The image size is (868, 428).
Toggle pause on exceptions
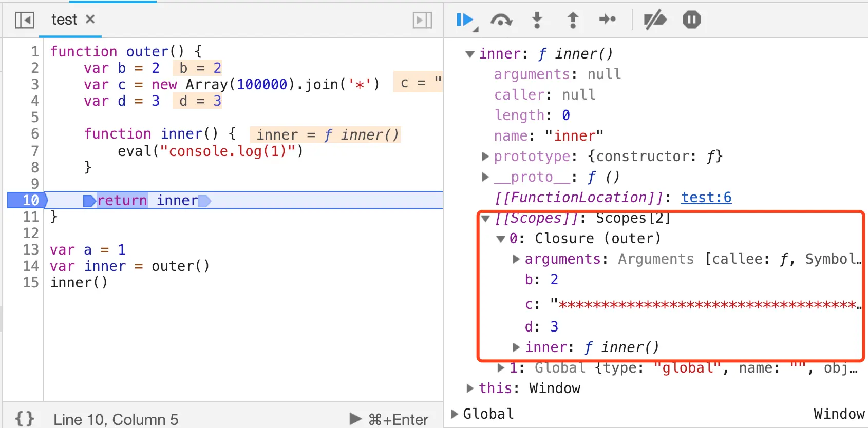(x=691, y=20)
